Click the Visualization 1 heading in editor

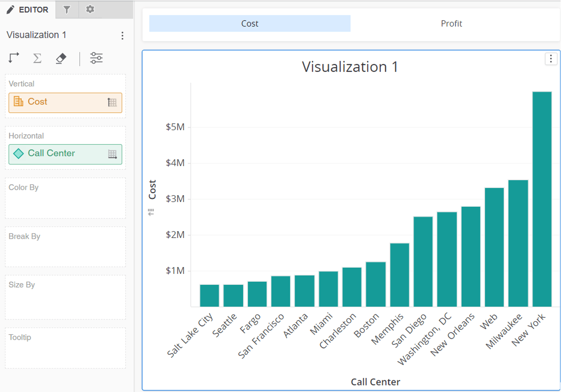pyautogui.click(x=36, y=35)
